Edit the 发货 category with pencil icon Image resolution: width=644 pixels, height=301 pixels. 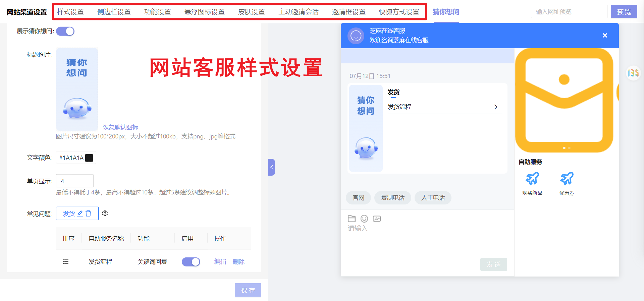(x=80, y=214)
